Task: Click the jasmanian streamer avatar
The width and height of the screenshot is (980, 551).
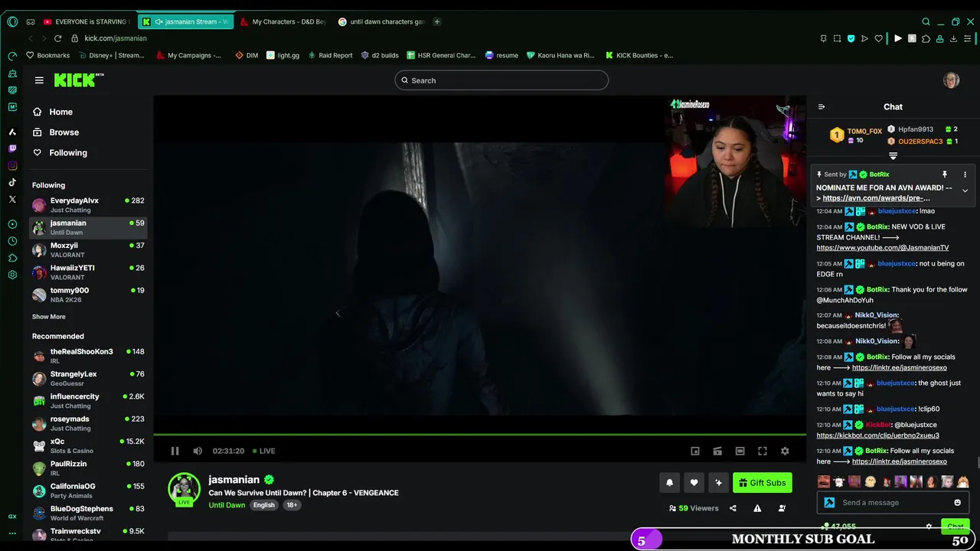Action: (x=184, y=489)
